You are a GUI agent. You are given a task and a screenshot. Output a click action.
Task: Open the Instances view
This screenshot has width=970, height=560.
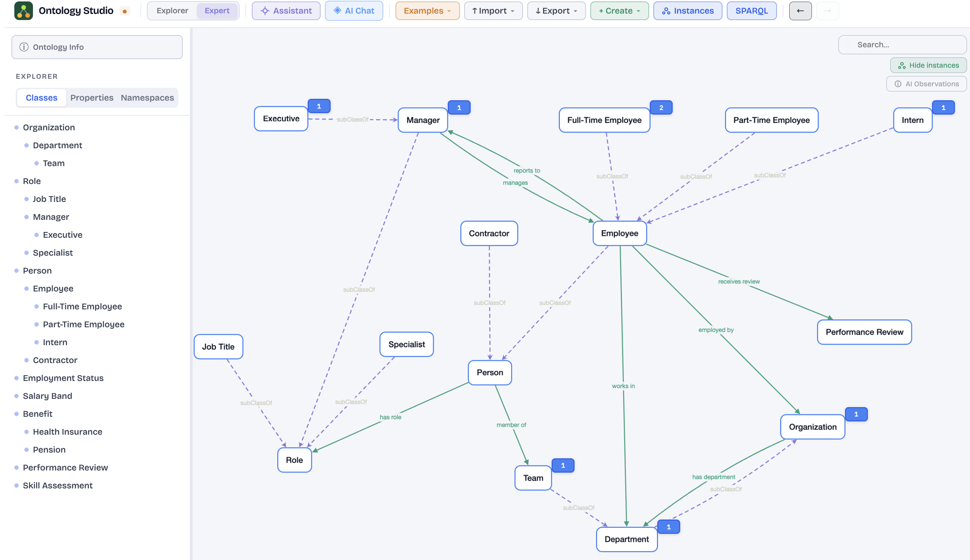[688, 11]
